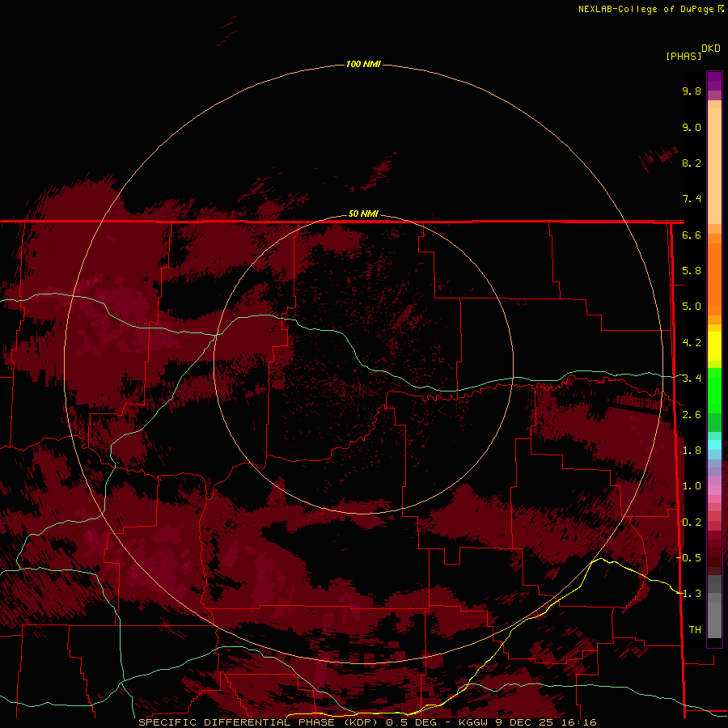Click the purple top segment of color scale

pos(714,81)
